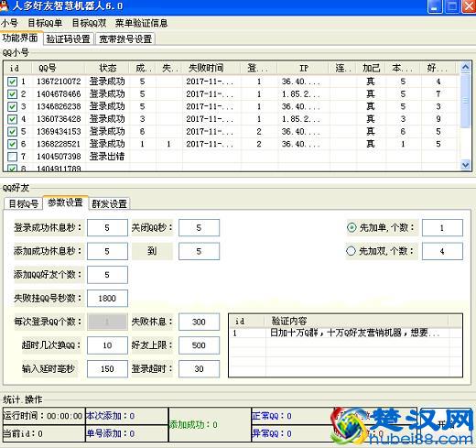This screenshot has height=448, width=476.
Task: Click the 当前id：0 status cell
Action: [43, 433]
